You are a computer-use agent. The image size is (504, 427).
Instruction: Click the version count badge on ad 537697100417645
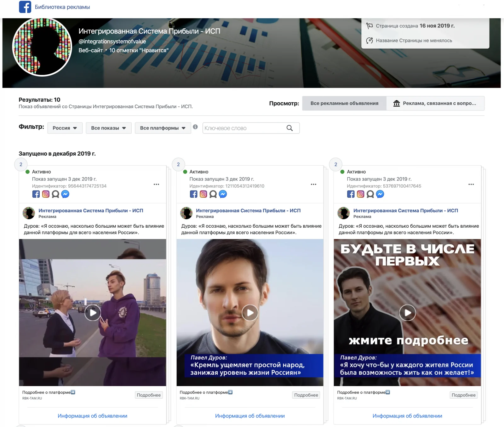pyautogui.click(x=336, y=164)
